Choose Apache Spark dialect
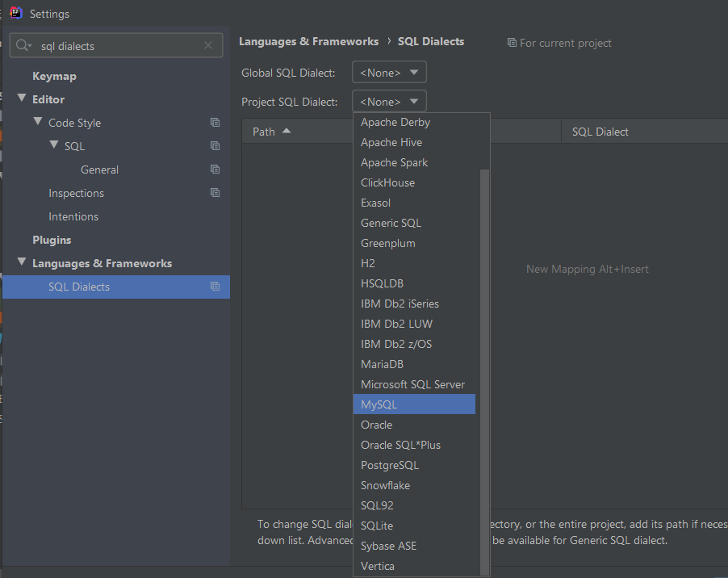This screenshot has height=578, width=728. [414, 162]
